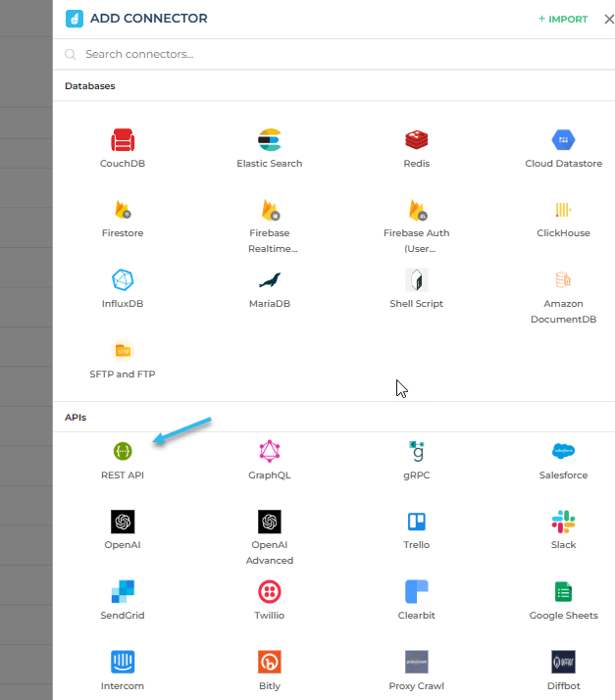Image resolution: width=615 pixels, height=700 pixels.
Task: Select the Intercom connector icon
Action: click(x=123, y=662)
